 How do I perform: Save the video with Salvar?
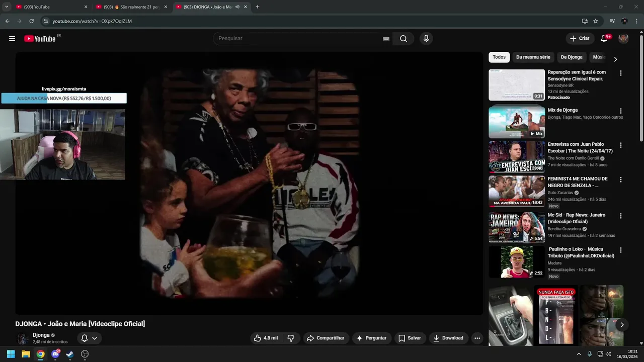pyautogui.click(x=410, y=338)
